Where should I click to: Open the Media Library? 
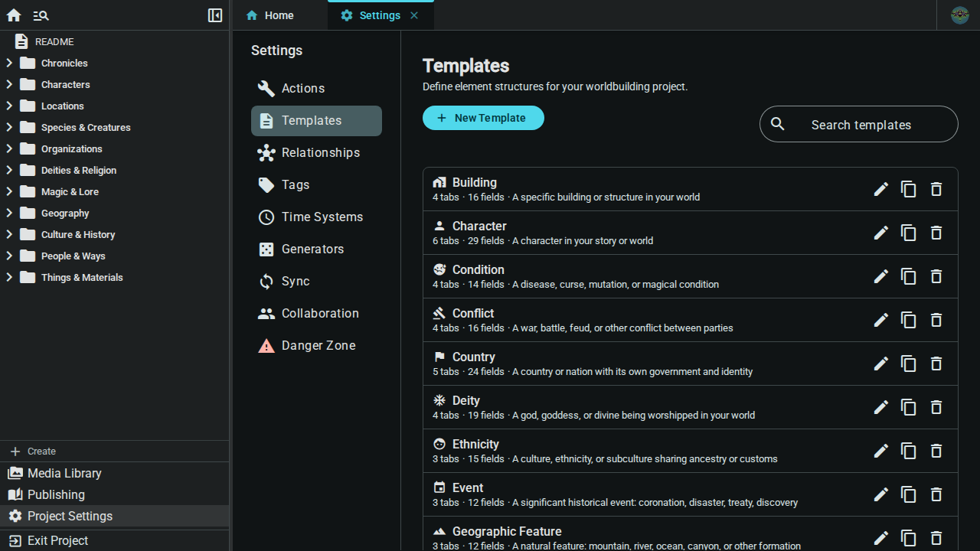(x=115, y=473)
